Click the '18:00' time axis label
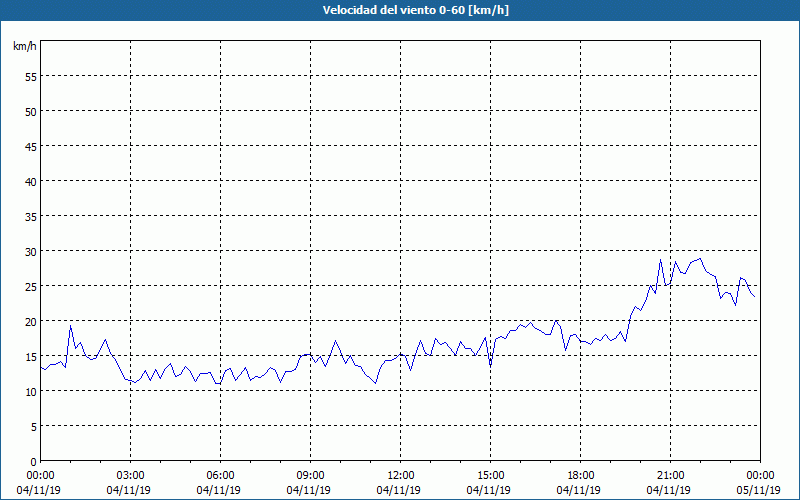This screenshot has height=500, width=800. click(581, 475)
